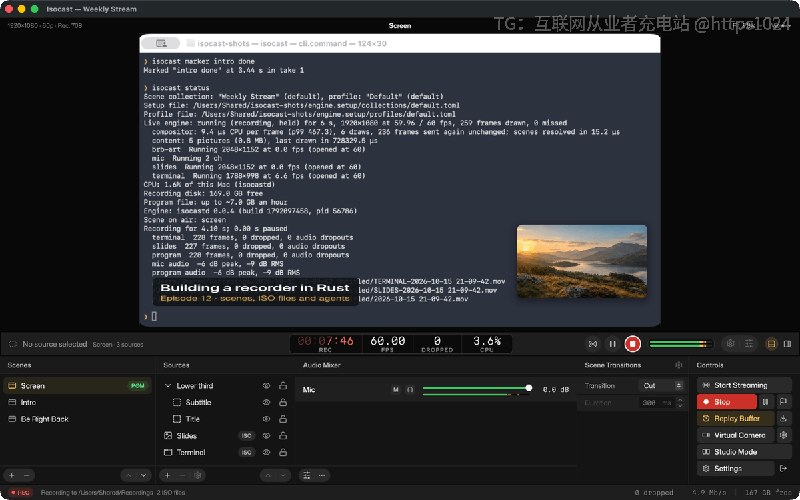This screenshot has height=500, width=800.
Task: Select the Subtitle source row
Action: pos(224,403)
